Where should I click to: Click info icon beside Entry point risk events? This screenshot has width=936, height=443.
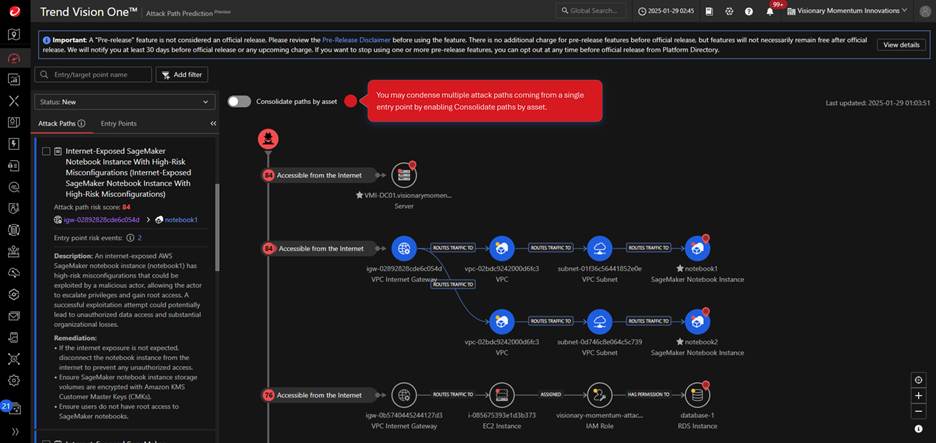click(130, 238)
